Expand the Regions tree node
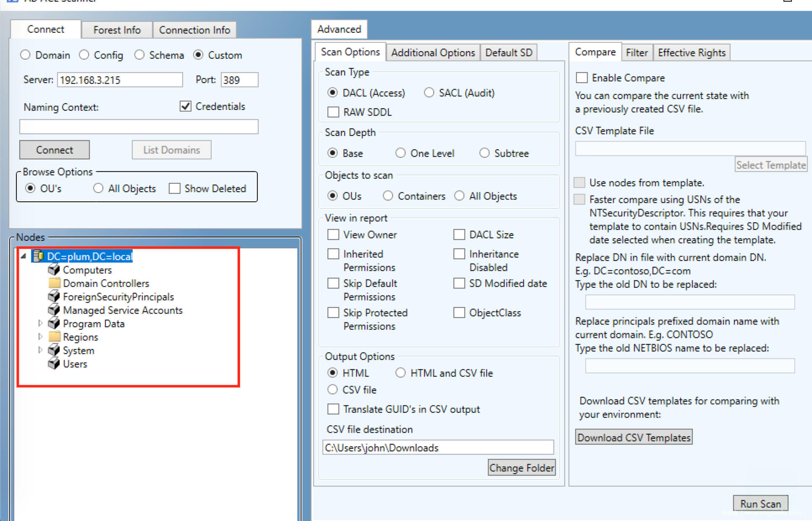Screen dimensions: 812x521 pyautogui.click(x=40, y=336)
